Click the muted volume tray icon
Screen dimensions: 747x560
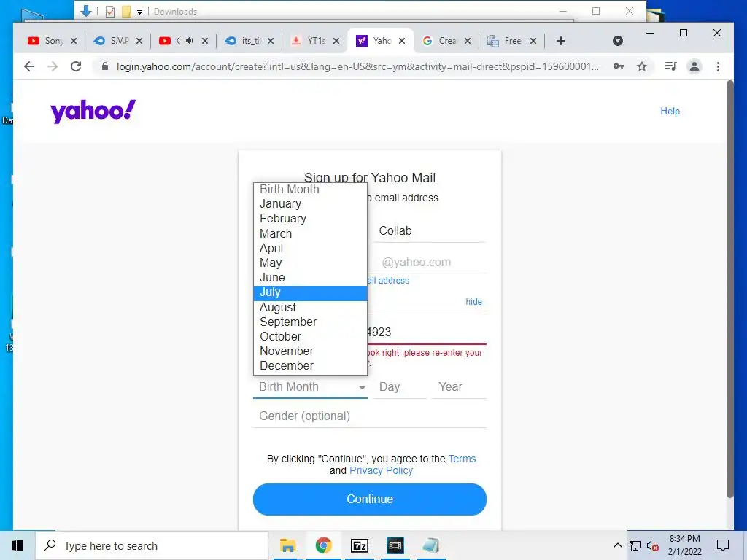653,546
